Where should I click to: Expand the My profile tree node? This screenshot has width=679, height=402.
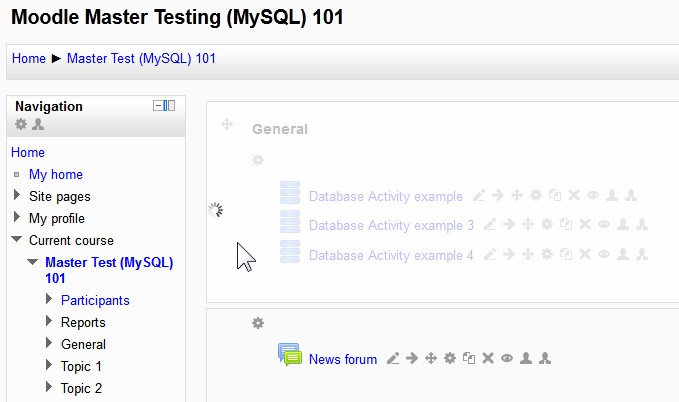click(x=17, y=217)
